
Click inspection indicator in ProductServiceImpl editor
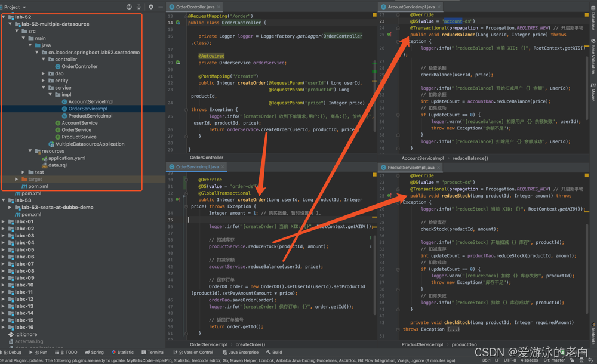click(586, 175)
